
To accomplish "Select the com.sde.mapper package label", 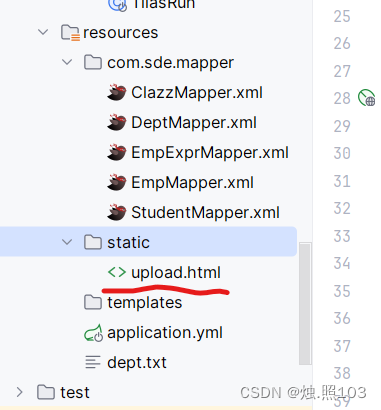I will point(170,63).
